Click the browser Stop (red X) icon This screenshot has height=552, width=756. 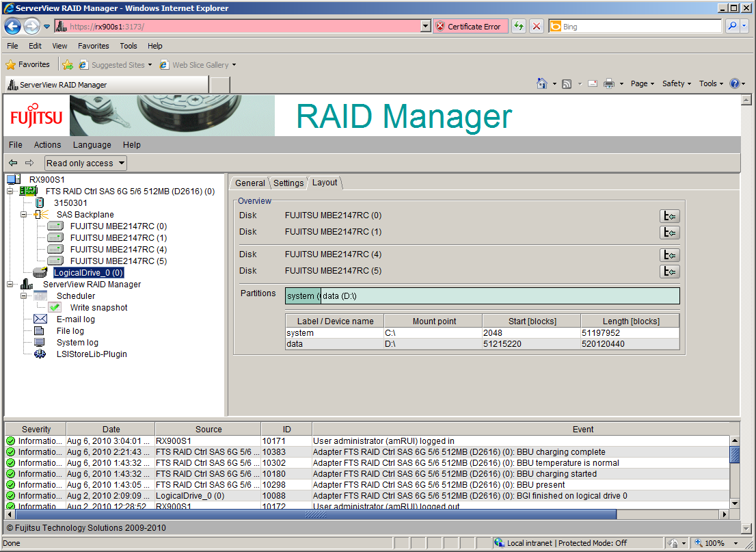[x=536, y=26]
